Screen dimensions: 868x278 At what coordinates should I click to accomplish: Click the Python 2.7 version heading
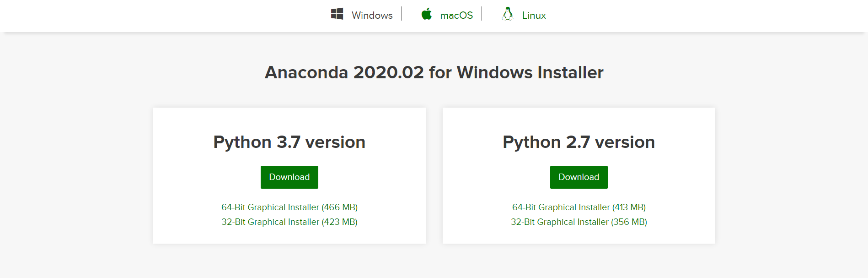click(x=579, y=142)
